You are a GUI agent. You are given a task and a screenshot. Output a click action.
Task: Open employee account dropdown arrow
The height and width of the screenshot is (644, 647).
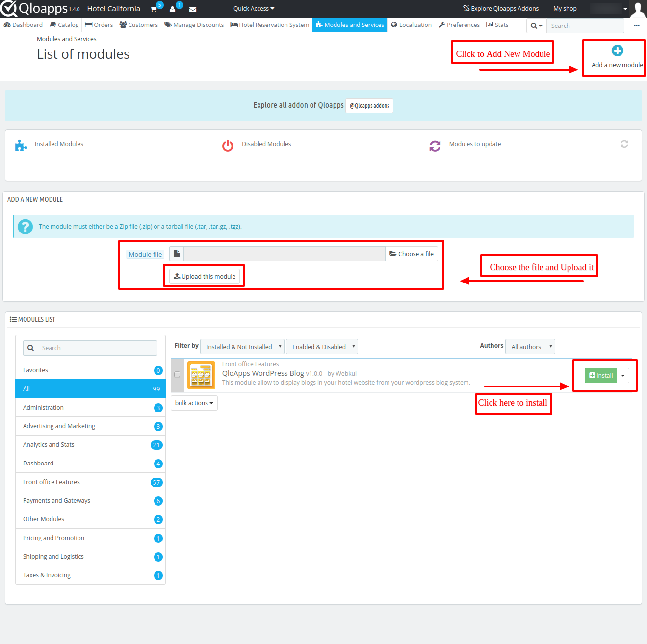pyautogui.click(x=625, y=9)
